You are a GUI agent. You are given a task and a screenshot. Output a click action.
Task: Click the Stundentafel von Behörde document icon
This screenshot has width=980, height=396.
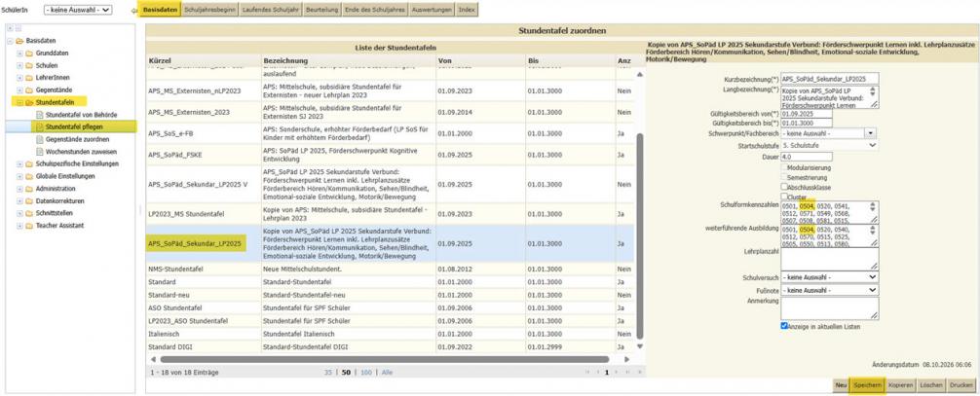coord(39,115)
